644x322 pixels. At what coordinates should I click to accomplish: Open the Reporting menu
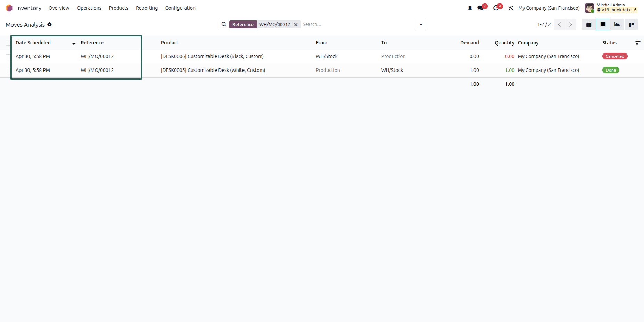[147, 8]
